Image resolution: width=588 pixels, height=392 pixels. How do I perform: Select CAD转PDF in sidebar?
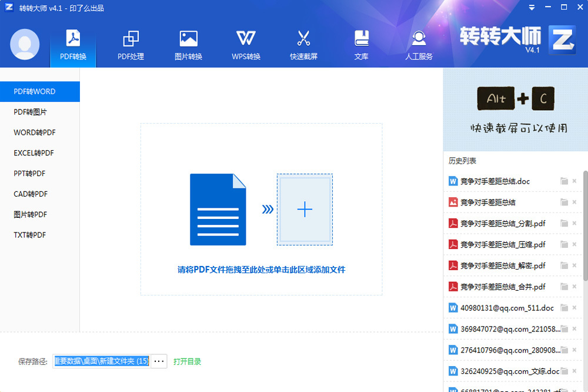(40, 194)
